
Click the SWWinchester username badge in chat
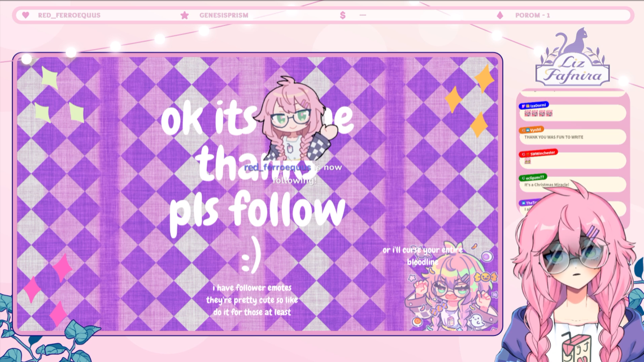538,153
